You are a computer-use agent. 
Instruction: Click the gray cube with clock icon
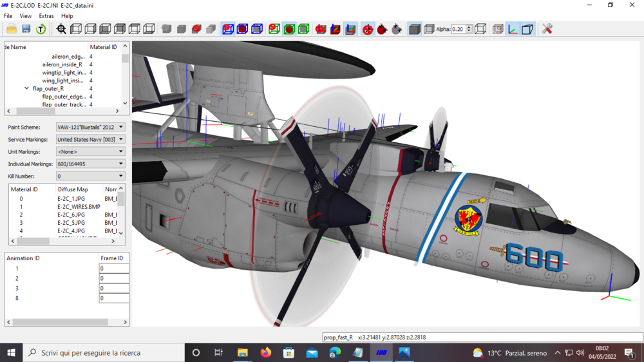coord(166,29)
